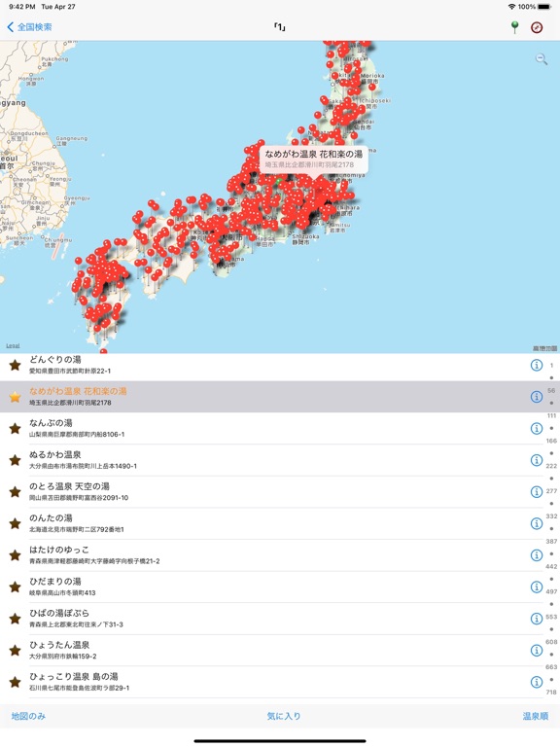Select the はたけのゆっこ list row
This screenshot has width=560, height=747.
pyautogui.click(x=271, y=555)
